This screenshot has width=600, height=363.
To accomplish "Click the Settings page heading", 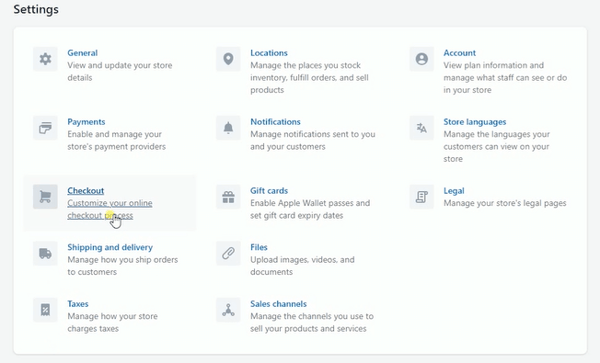I will (x=36, y=9).
